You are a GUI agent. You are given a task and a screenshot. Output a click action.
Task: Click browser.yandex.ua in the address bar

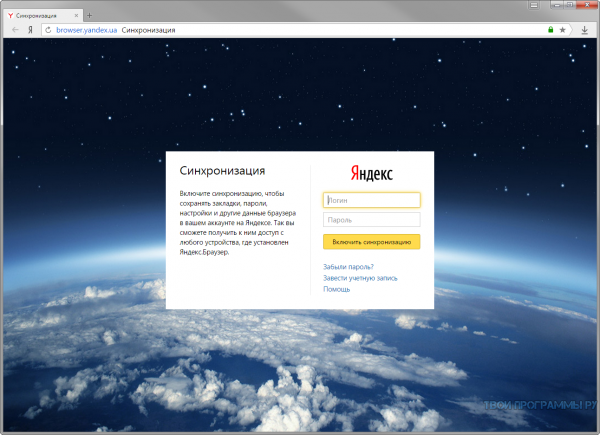point(86,30)
